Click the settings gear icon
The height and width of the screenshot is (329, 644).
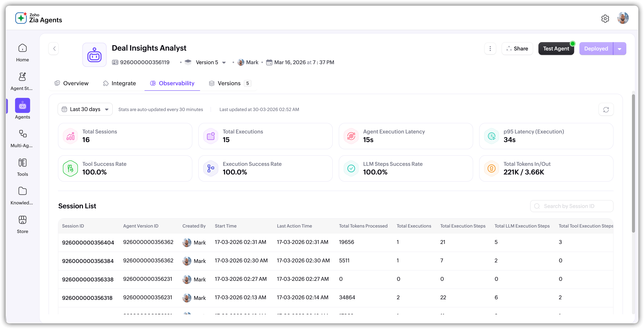tap(605, 18)
